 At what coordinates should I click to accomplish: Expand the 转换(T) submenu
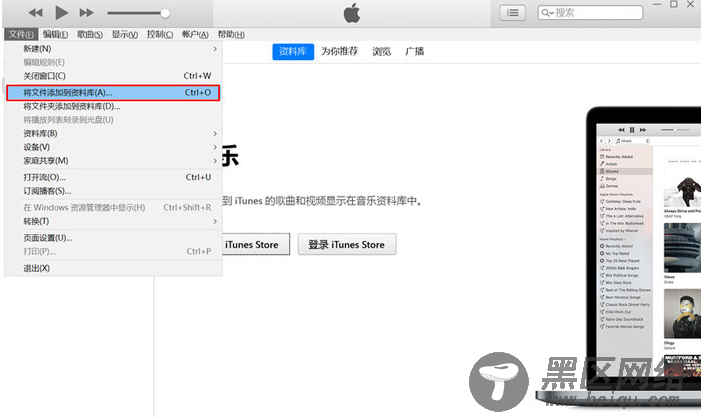tap(114, 221)
